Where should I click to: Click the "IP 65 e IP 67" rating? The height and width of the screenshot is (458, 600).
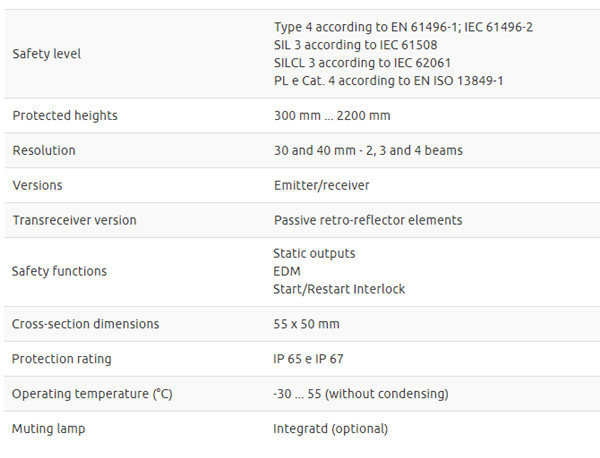tap(308, 360)
